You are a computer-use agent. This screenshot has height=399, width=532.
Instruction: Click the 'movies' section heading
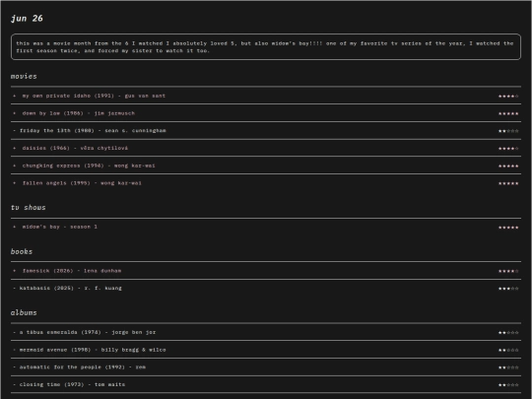pyautogui.click(x=24, y=76)
